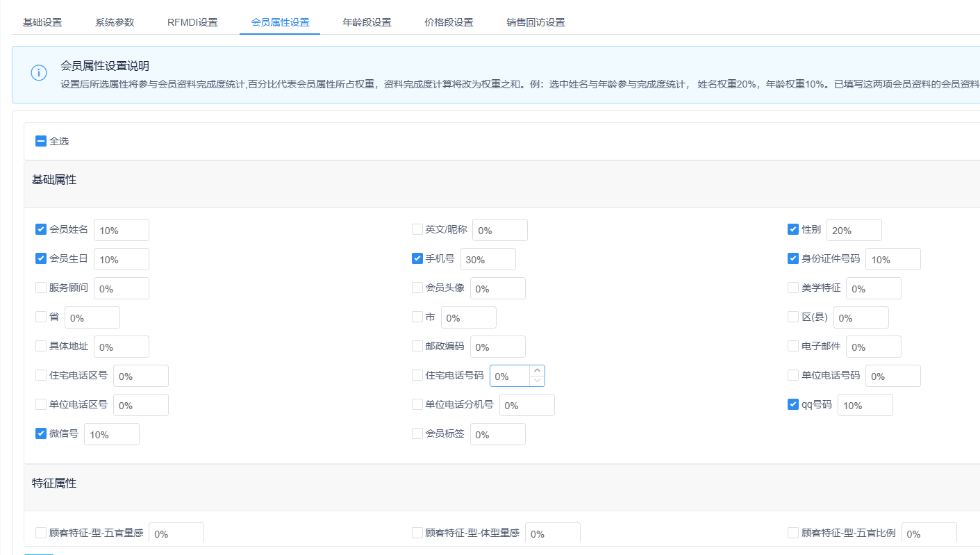Viewport: 980px width, 555px height.
Task: Click the info icon beside 会员属性设置说明
Action: tap(39, 73)
